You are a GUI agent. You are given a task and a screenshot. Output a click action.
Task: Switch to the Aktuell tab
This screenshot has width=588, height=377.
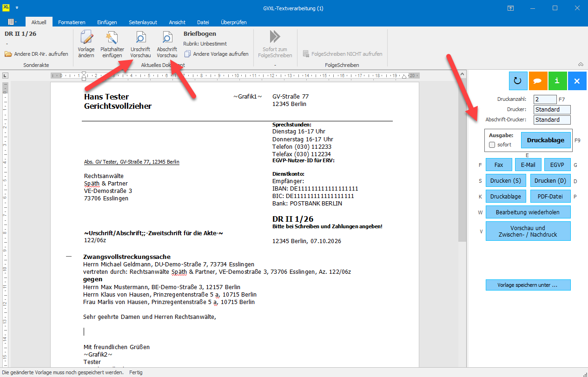39,22
